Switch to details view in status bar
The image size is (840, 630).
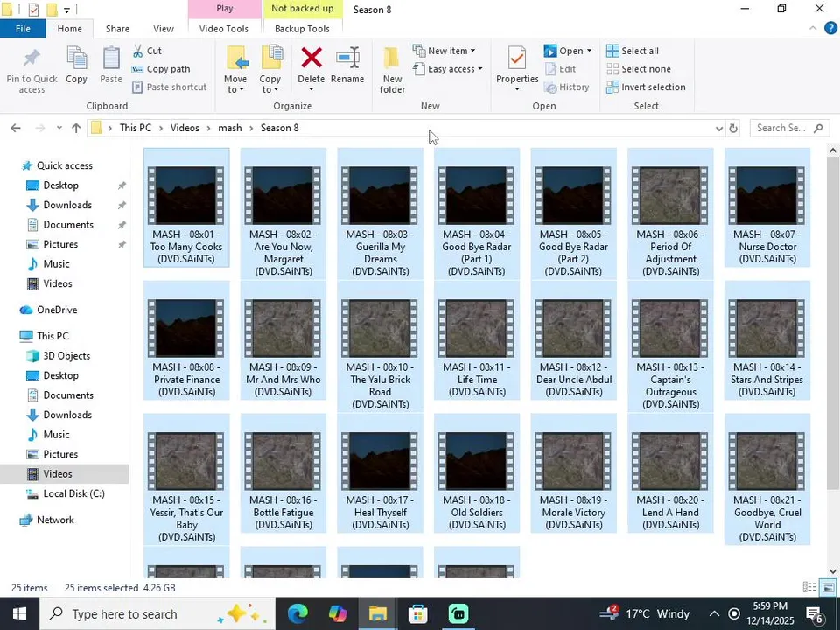(x=809, y=588)
